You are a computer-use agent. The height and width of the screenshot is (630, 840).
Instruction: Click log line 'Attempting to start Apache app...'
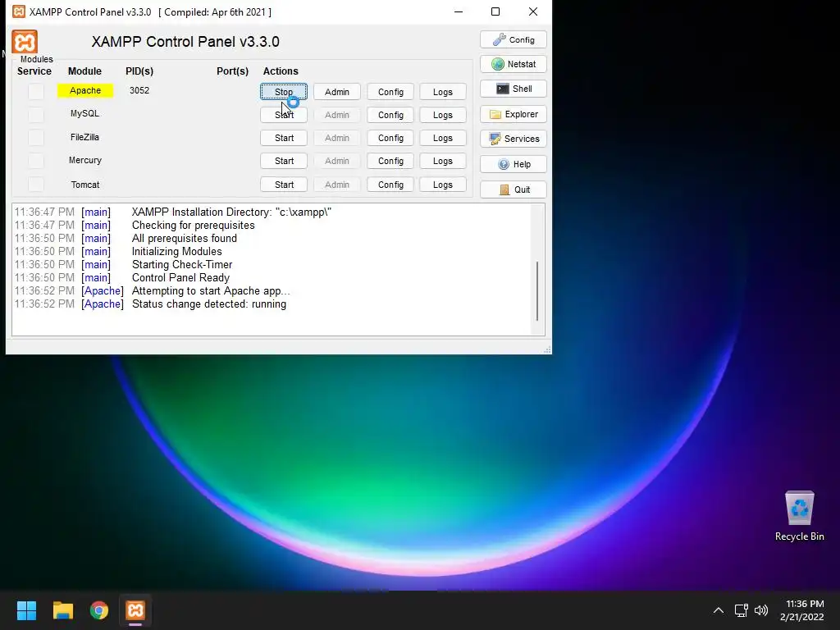[x=211, y=291]
